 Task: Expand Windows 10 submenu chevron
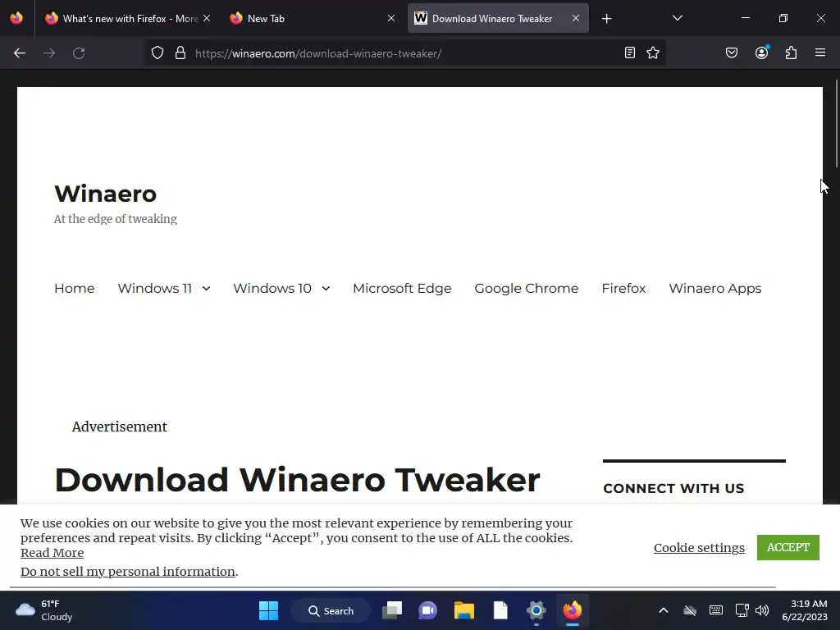tap(326, 289)
